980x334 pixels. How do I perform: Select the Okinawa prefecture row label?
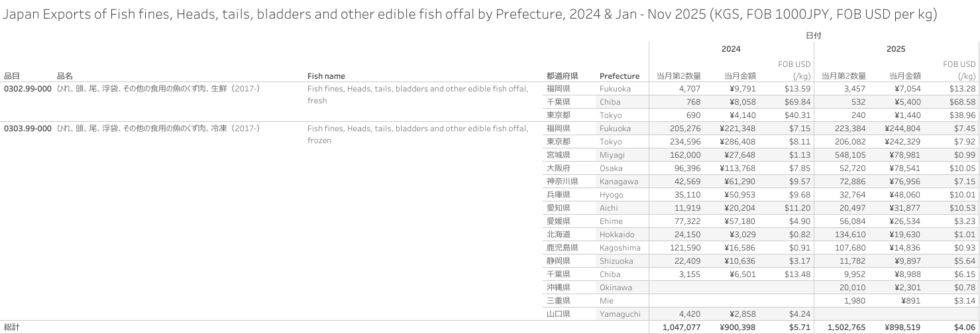click(616, 288)
